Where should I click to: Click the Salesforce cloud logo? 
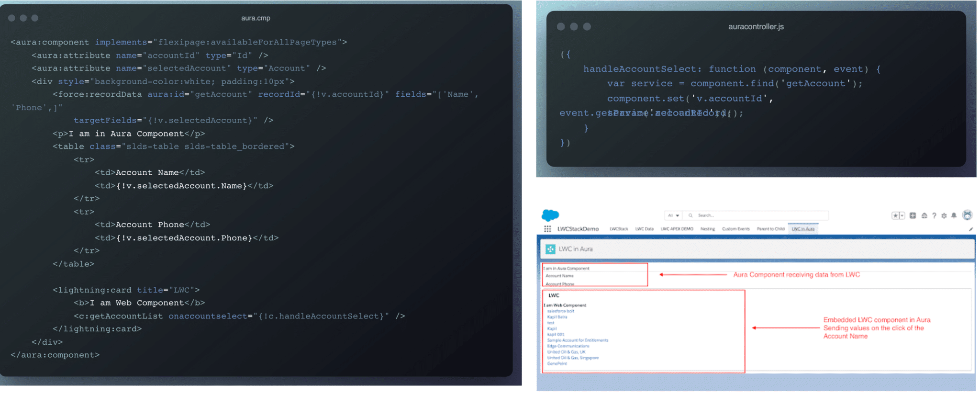click(x=550, y=215)
